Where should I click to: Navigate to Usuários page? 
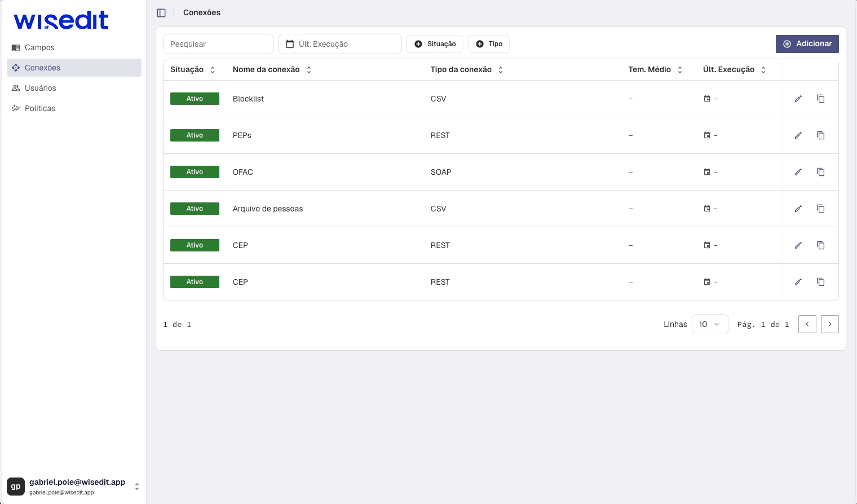(x=40, y=88)
